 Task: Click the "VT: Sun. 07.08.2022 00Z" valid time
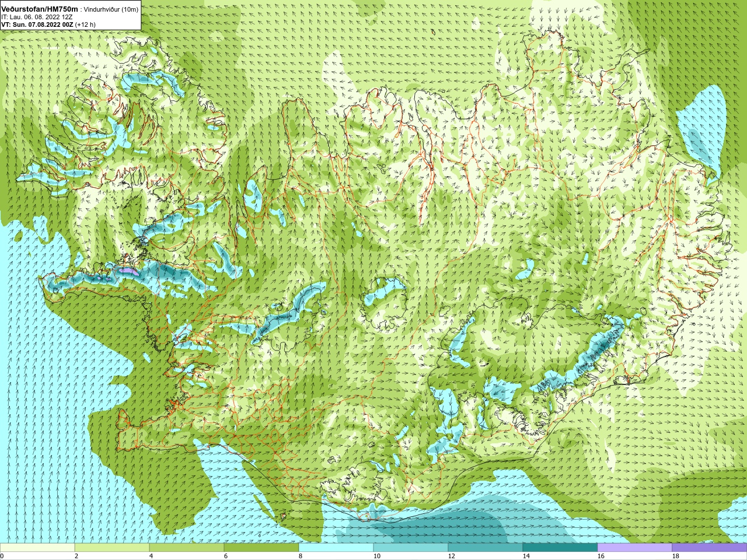tap(37, 24)
